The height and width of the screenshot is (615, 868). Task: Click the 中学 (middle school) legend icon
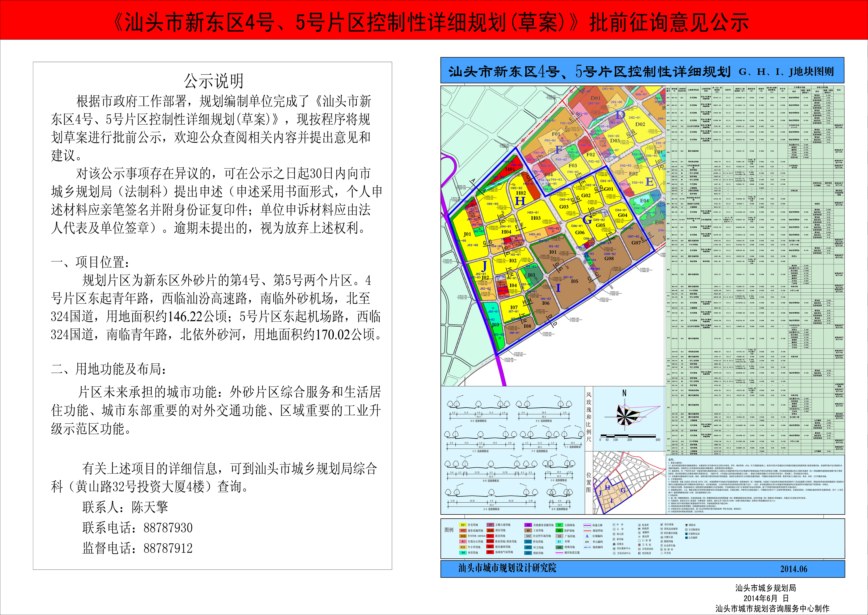pos(614,525)
